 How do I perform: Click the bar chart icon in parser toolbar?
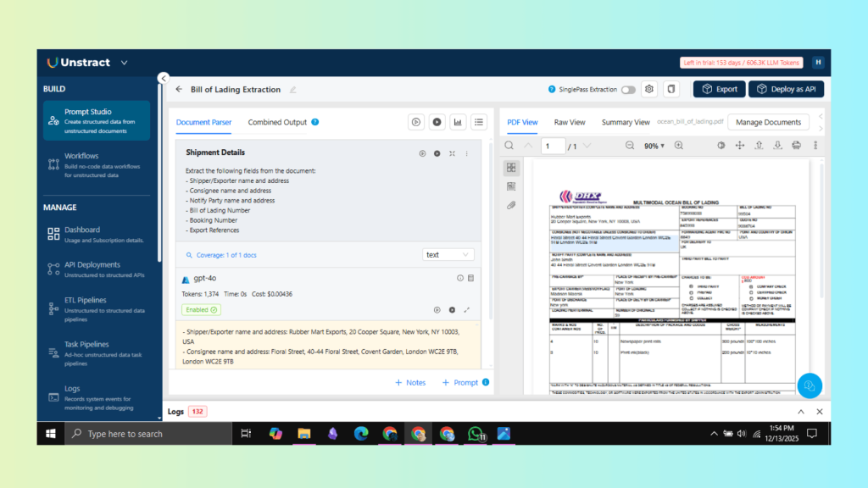click(x=459, y=122)
